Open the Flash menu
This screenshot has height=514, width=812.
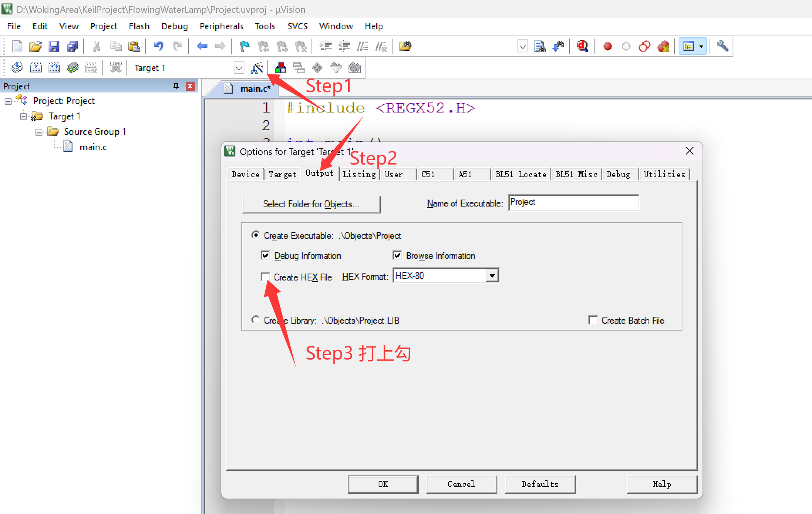[139, 26]
